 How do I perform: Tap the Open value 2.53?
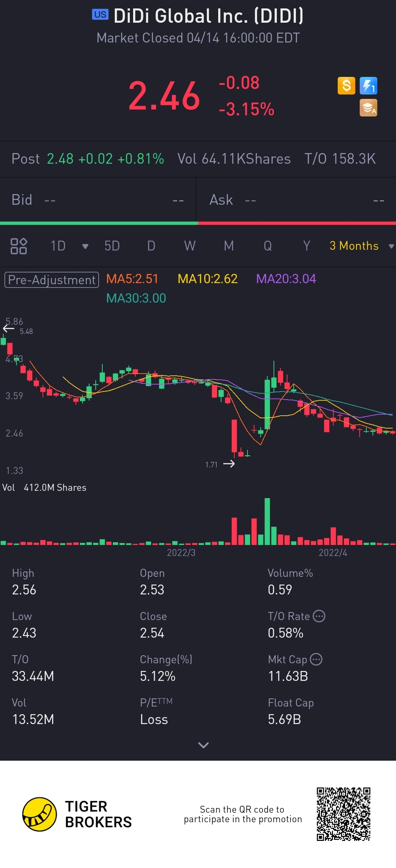coord(152,590)
